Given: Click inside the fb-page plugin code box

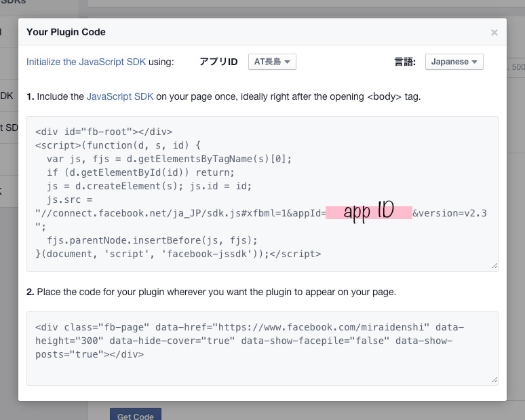Looking at the screenshot, I should 262,348.
